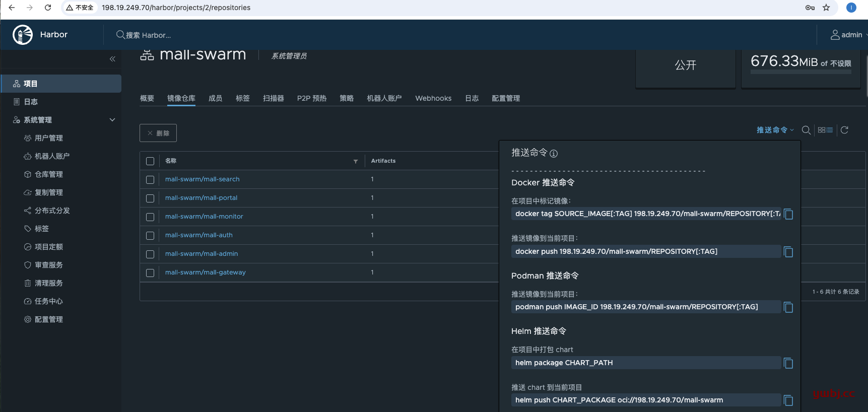Viewport: 868px width, 412px height.
Task: Switch to the 成员 tab
Action: click(x=216, y=98)
